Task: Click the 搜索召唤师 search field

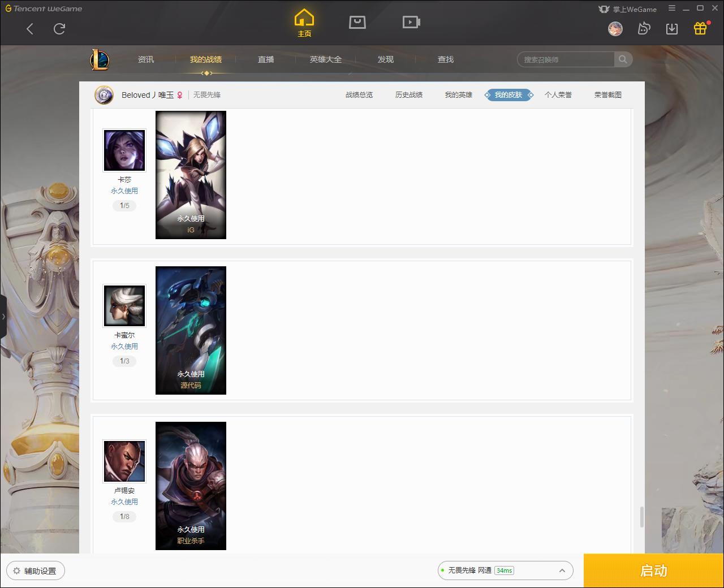Action: 566,59
